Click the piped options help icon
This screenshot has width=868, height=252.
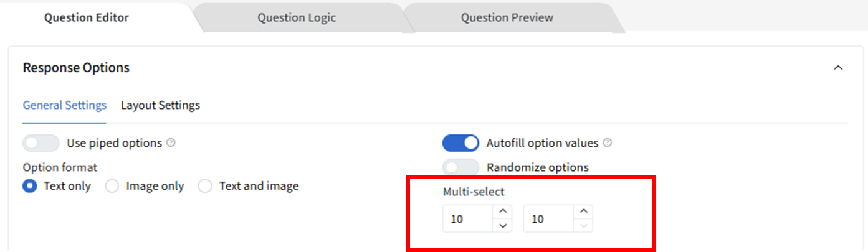click(171, 143)
